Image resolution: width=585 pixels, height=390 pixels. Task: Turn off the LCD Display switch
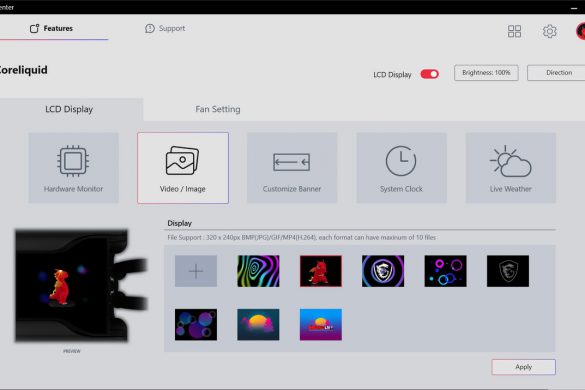point(429,74)
